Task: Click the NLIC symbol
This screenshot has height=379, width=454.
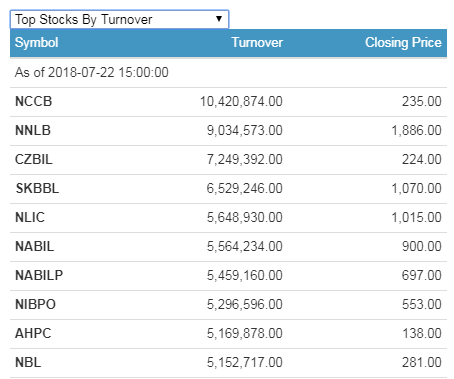Action: tap(30, 217)
